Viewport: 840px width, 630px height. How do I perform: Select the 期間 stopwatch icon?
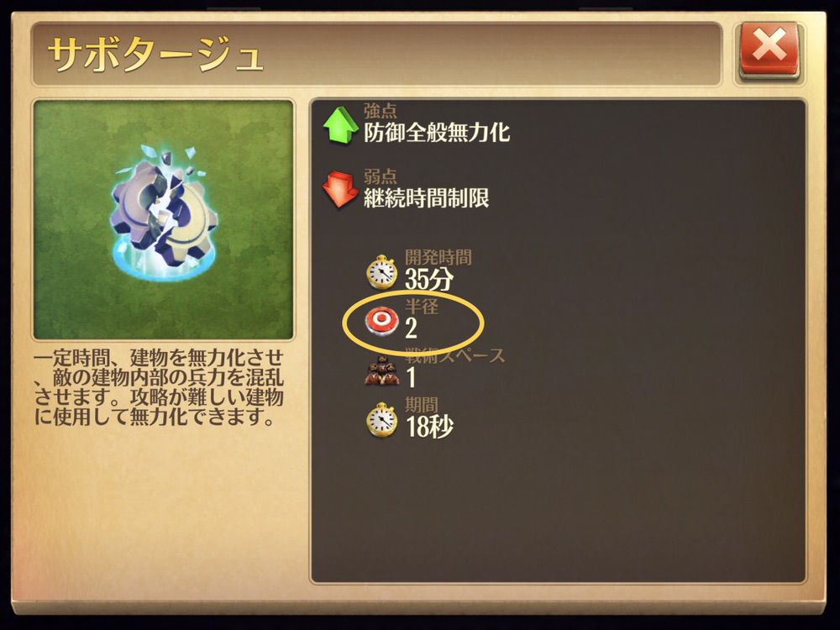381,419
